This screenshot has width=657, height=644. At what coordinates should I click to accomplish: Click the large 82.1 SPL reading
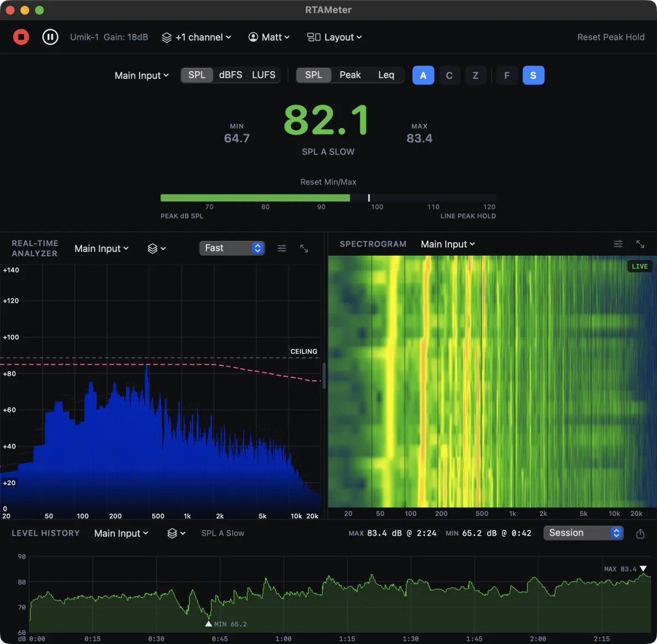[x=327, y=120]
